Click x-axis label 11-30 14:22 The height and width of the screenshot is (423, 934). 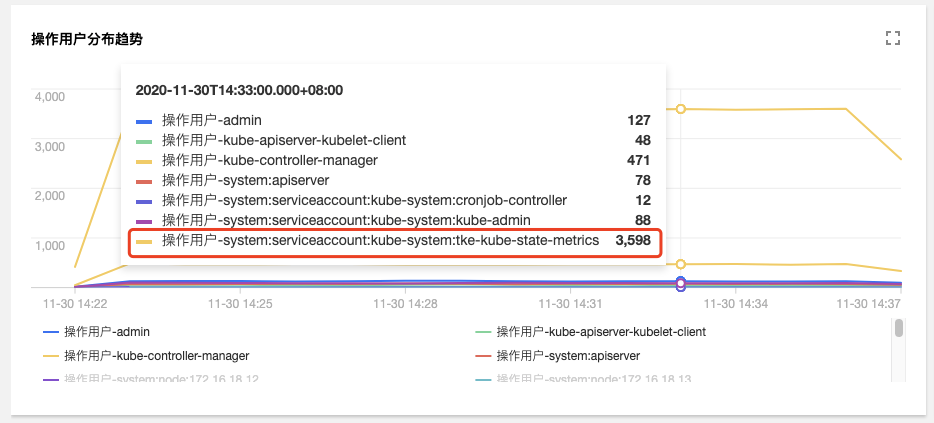[x=75, y=304]
